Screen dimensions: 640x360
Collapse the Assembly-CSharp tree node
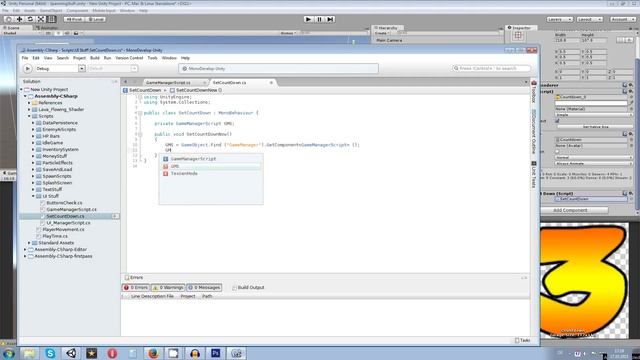(25, 96)
